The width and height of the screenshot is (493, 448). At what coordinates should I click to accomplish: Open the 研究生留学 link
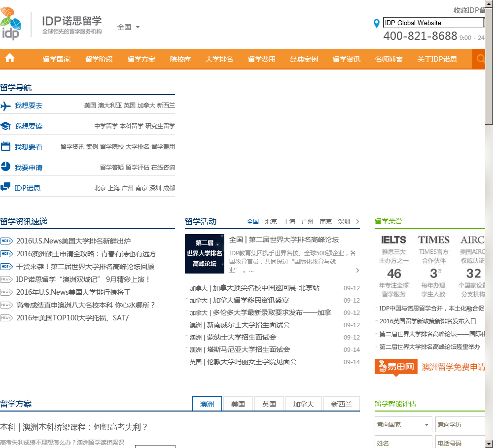coord(160,126)
